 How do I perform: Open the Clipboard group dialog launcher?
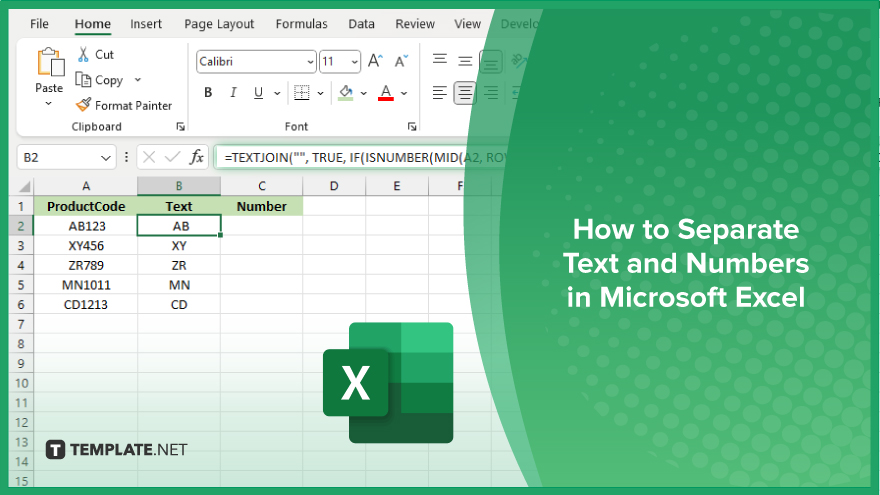(x=180, y=127)
